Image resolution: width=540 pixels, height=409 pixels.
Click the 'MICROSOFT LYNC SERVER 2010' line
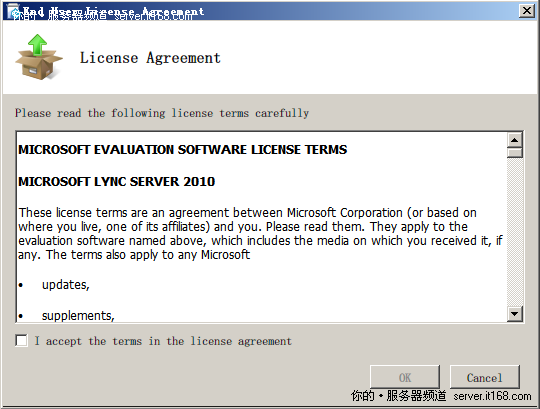coord(116,181)
